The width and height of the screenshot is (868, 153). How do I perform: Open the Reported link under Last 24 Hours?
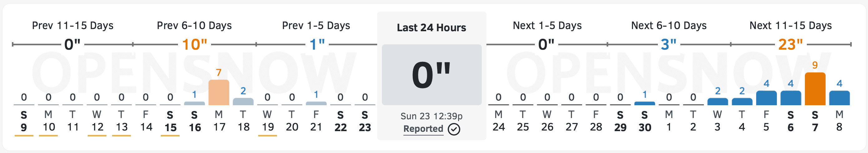point(423,129)
